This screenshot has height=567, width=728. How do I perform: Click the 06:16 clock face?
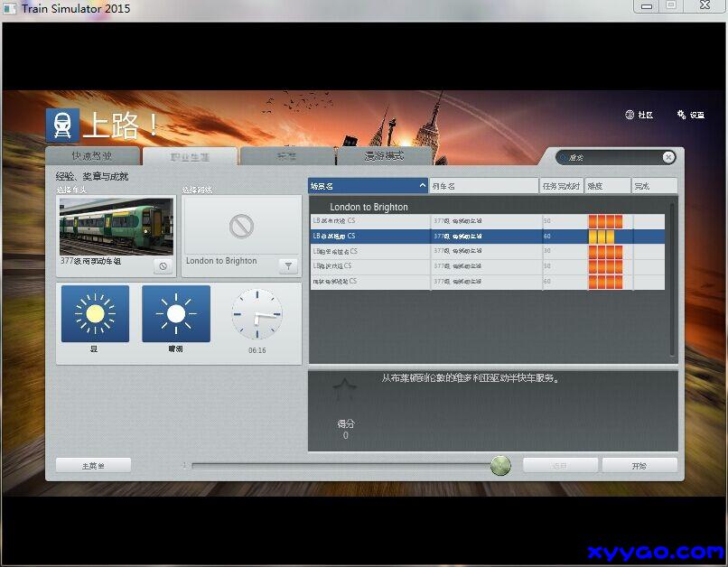(257, 316)
